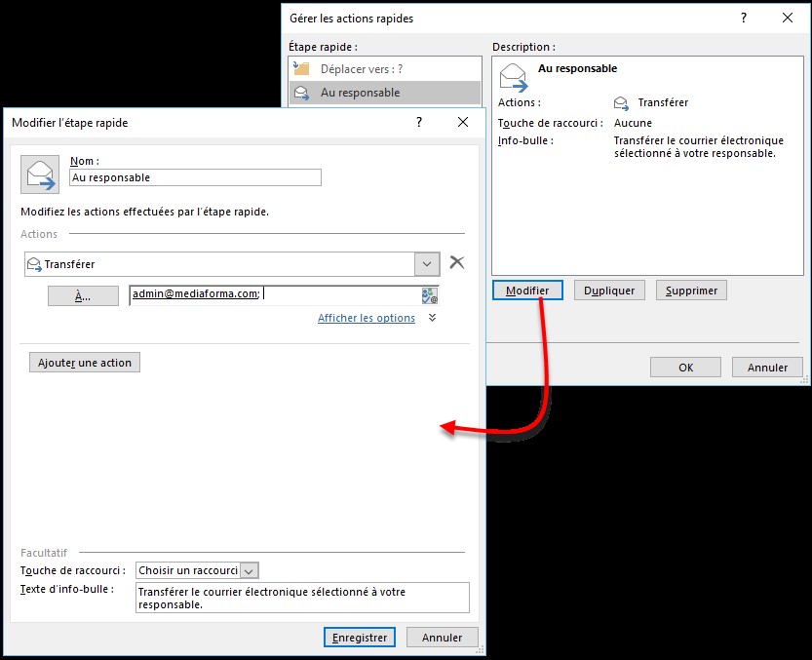
Task: Click the Supprimer button
Action: (x=691, y=291)
